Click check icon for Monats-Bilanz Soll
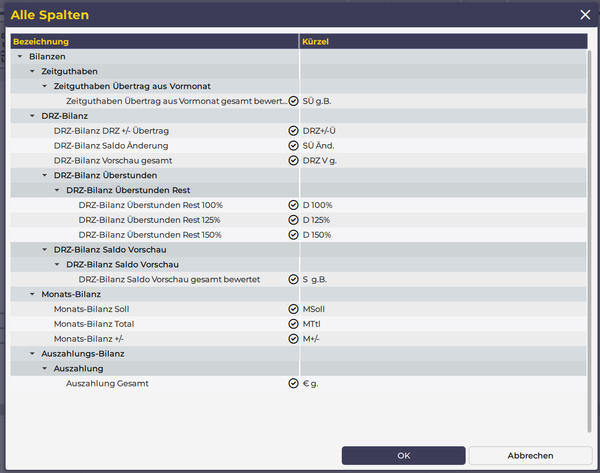Screen dimensions: 600x473 pos(294,309)
